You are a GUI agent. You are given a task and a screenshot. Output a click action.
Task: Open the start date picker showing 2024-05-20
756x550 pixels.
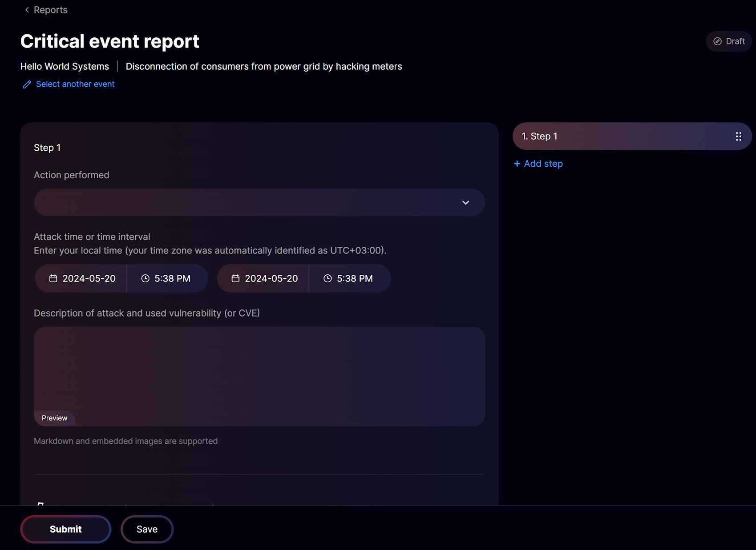pos(81,278)
